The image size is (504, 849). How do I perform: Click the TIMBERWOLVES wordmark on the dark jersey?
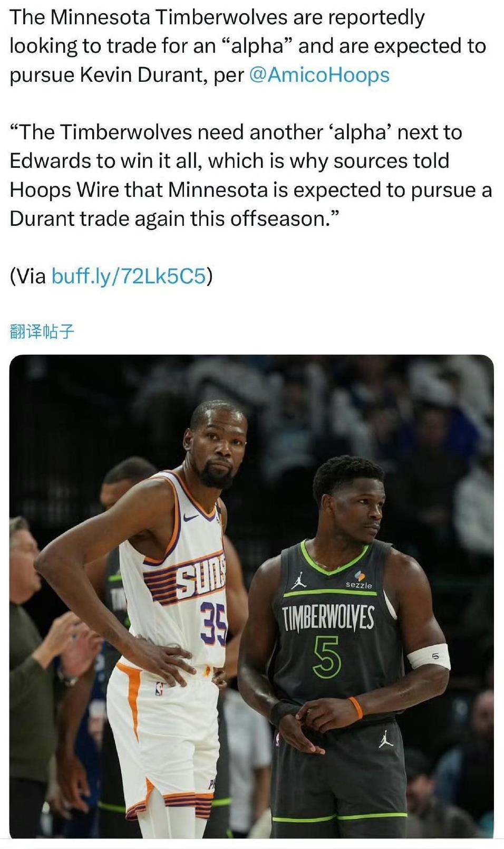(x=328, y=618)
